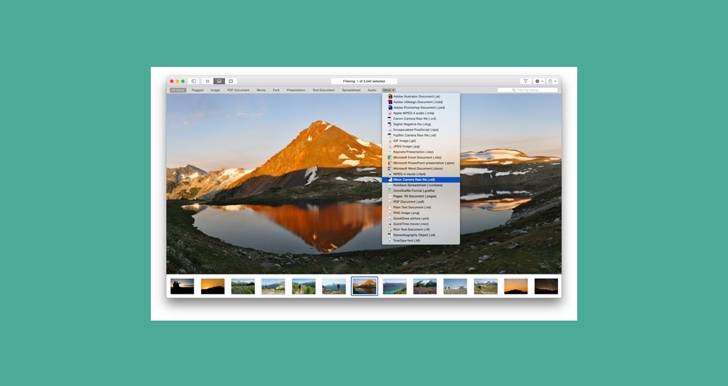Switch to the Spreadsheet filter tab
This screenshot has width=728, height=386.
click(x=351, y=90)
